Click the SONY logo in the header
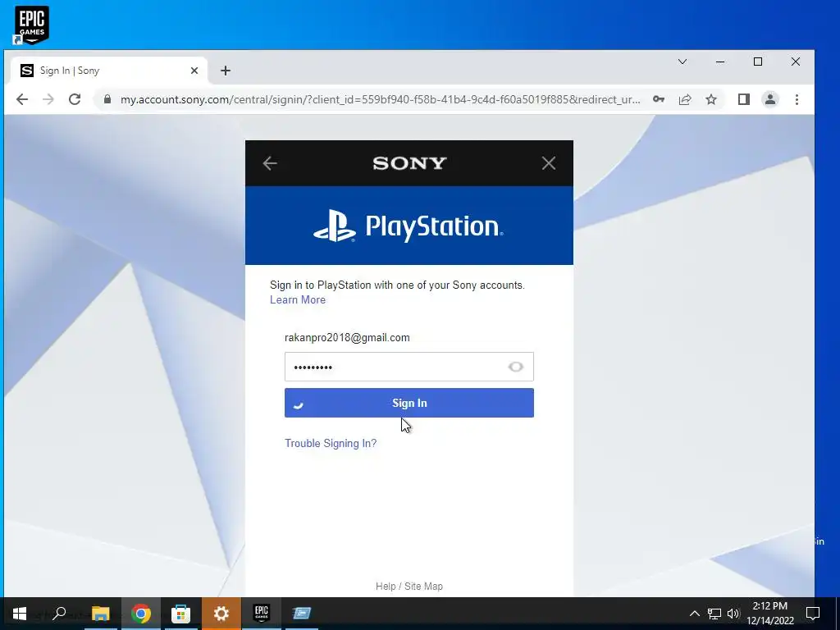 [409, 163]
